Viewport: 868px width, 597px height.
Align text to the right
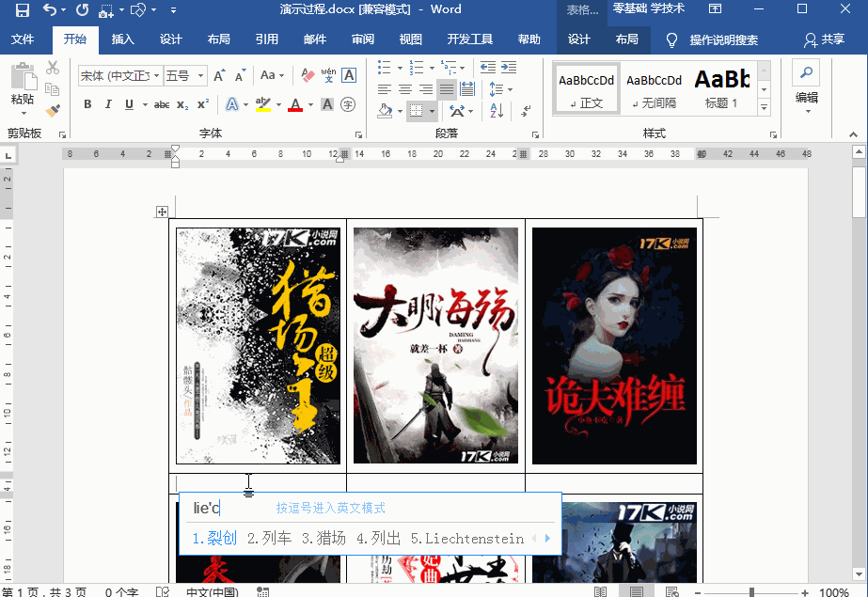[426, 89]
